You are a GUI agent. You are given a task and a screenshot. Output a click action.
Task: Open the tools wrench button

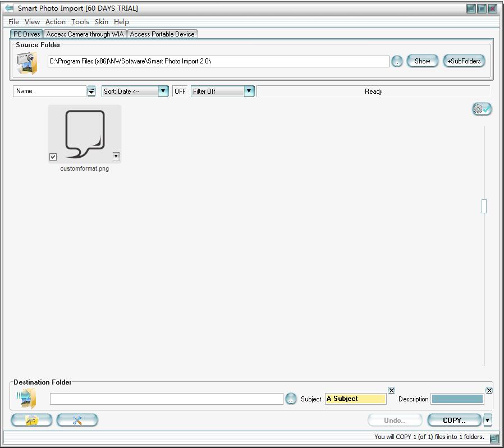pyautogui.click(x=77, y=420)
